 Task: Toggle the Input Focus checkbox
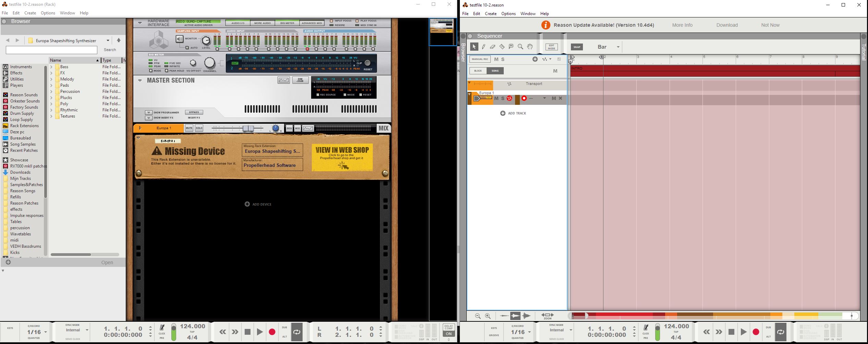[x=331, y=21]
